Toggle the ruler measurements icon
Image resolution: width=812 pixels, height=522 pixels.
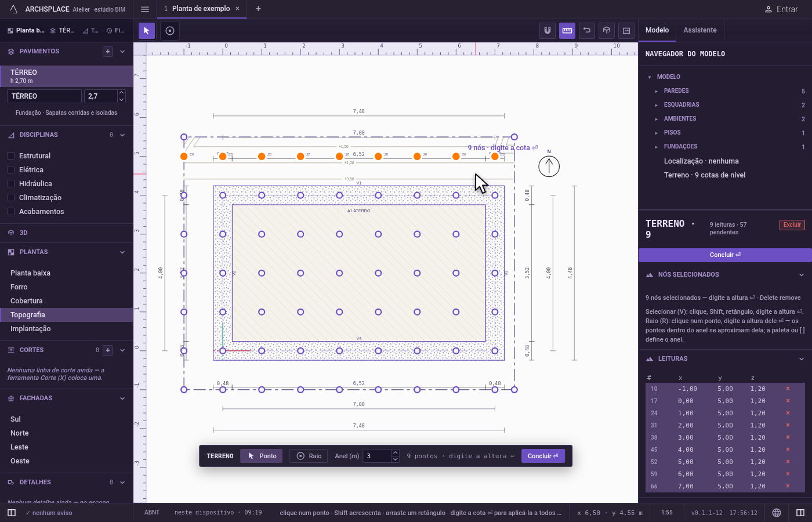[567, 30]
